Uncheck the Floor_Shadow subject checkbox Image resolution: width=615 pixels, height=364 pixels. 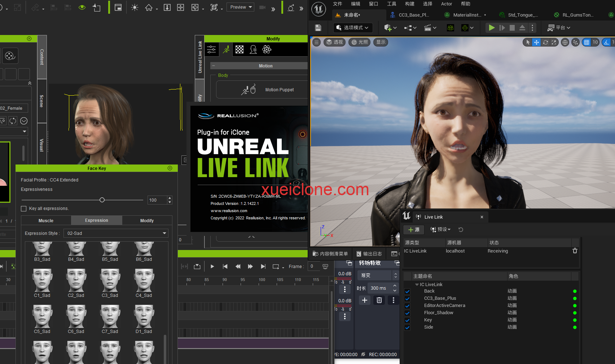point(407,313)
